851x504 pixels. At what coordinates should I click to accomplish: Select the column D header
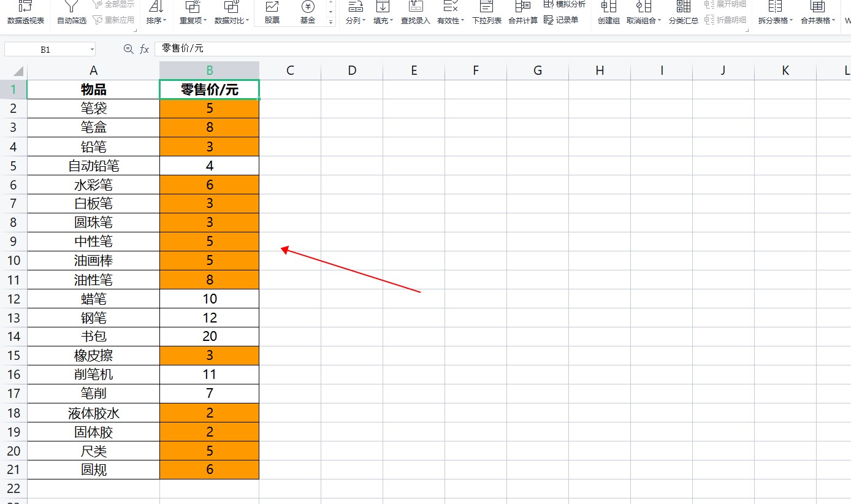352,71
